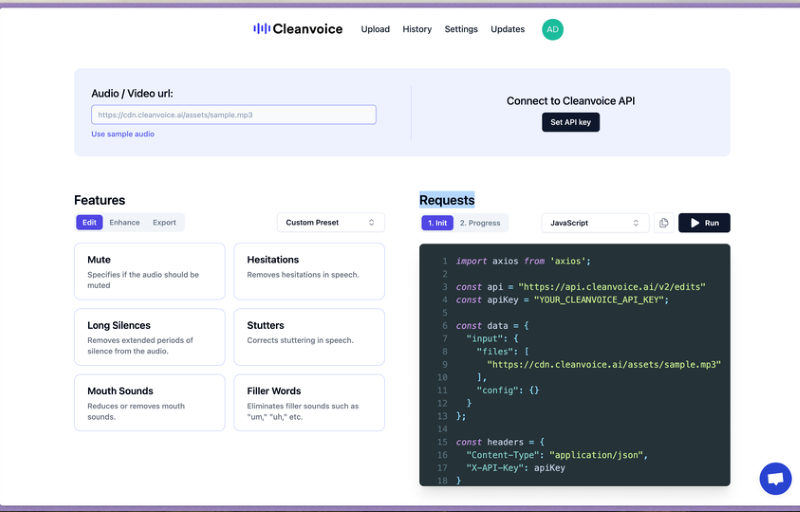Toggle the Long Silences feature
The height and width of the screenshot is (512, 800).
coord(149,337)
